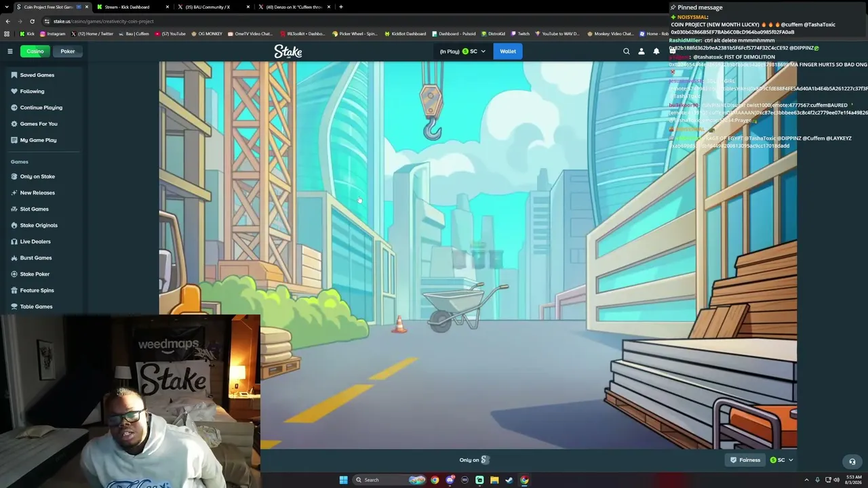Click the Live Dealers icon
This screenshot has width=868, height=488.
[14, 242]
